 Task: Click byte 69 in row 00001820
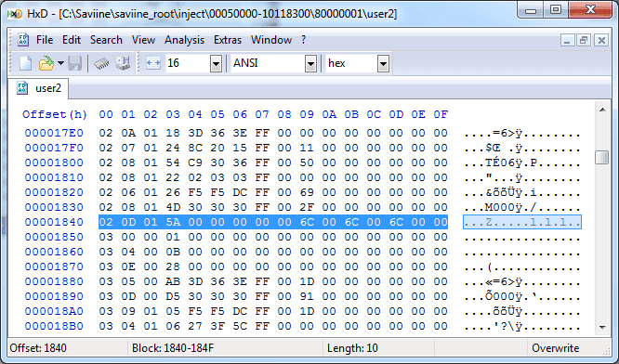click(307, 192)
